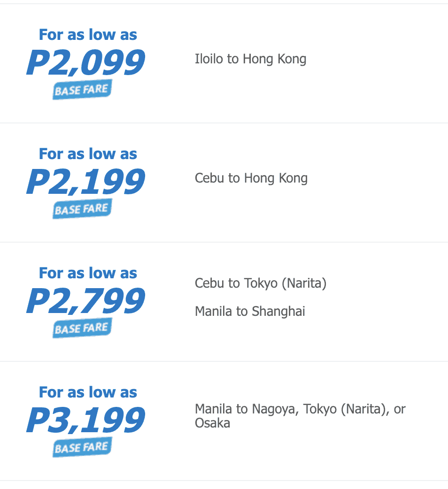Click the BASE FARE badge under P2,199
Screen dimensions: 448x489
point(83,209)
